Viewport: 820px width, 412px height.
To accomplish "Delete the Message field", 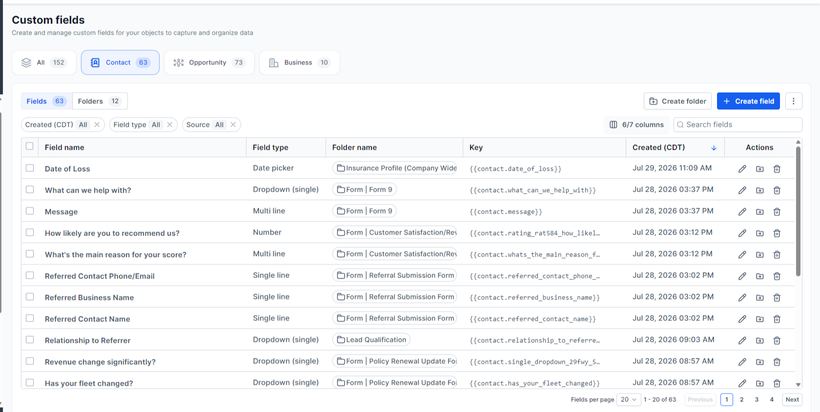I will (777, 212).
